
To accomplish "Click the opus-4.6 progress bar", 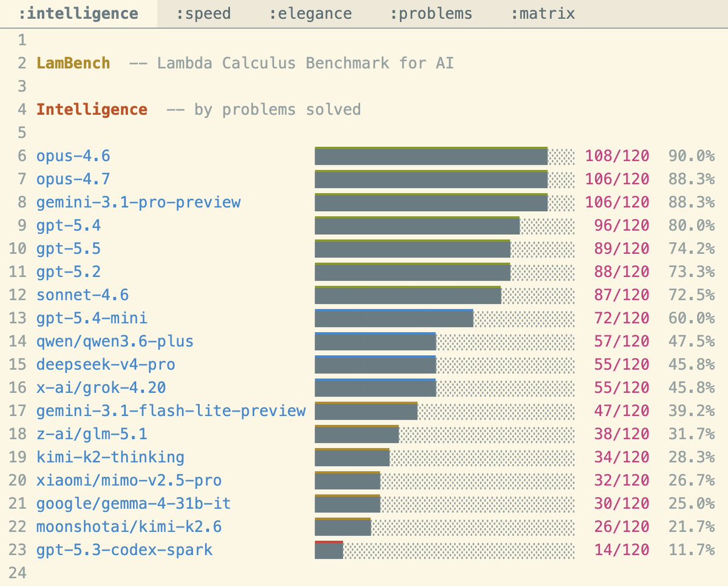I will 445,156.
